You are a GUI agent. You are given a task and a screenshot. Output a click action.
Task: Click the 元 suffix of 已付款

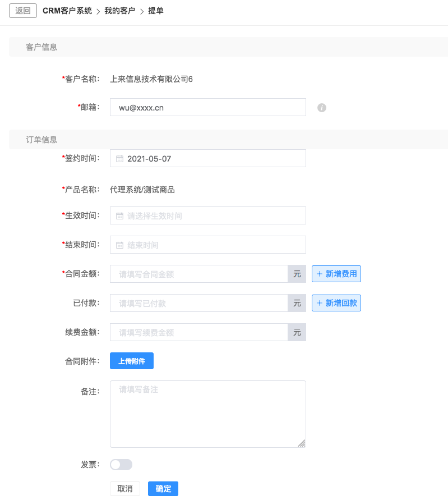pyautogui.click(x=297, y=303)
